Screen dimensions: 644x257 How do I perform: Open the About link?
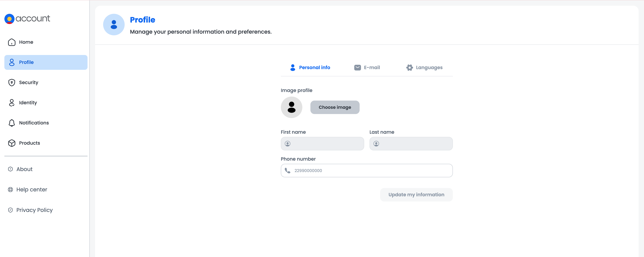tap(24, 169)
